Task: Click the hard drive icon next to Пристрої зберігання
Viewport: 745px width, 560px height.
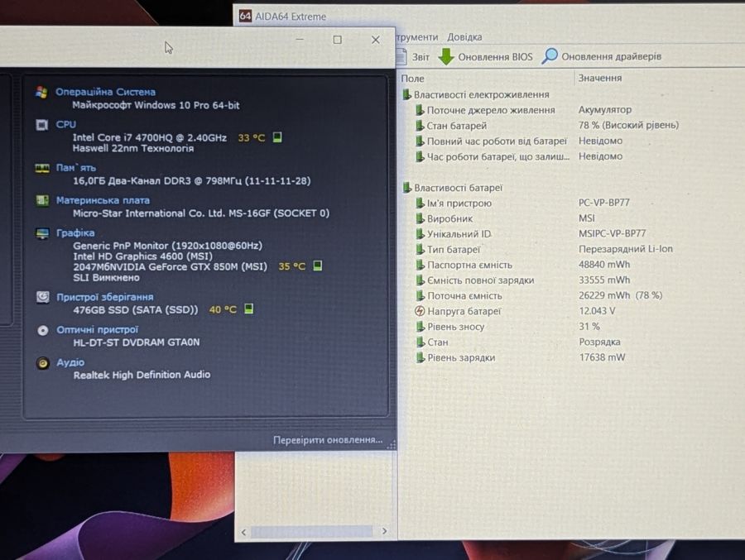Action: [x=43, y=297]
